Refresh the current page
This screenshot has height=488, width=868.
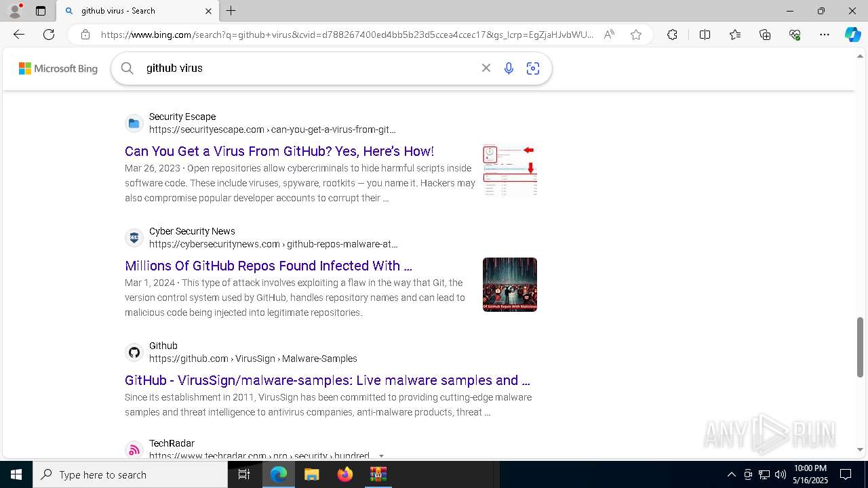pyautogui.click(x=49, y=35)
